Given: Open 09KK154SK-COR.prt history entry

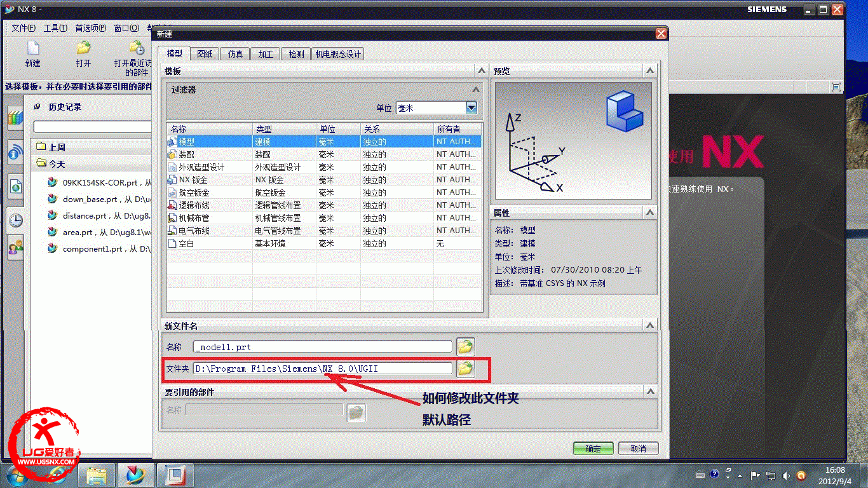Looking at the screenshot, I should click(100, 182).
